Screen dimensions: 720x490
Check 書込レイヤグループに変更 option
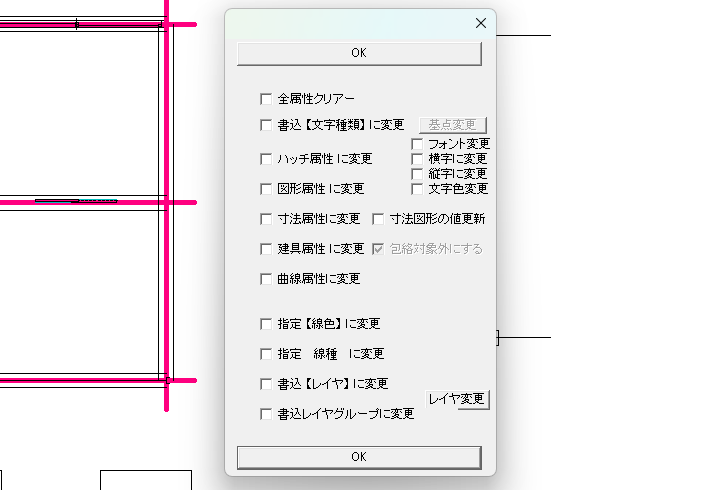266,414
